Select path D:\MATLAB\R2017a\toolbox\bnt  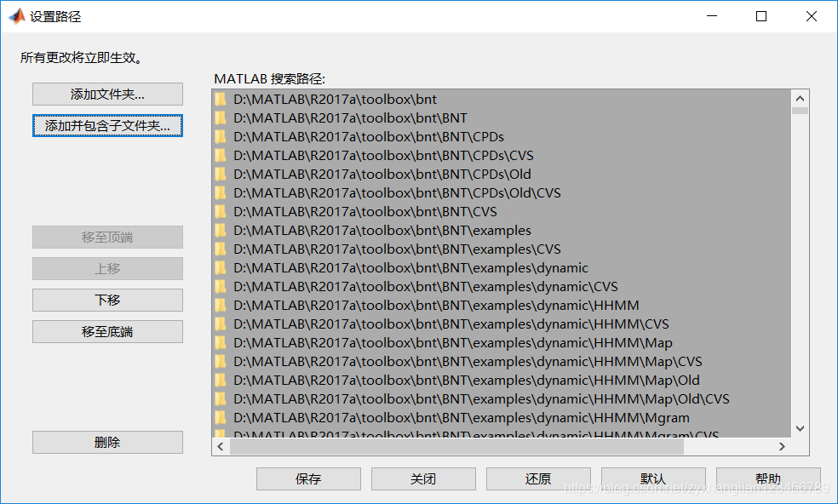335,100
